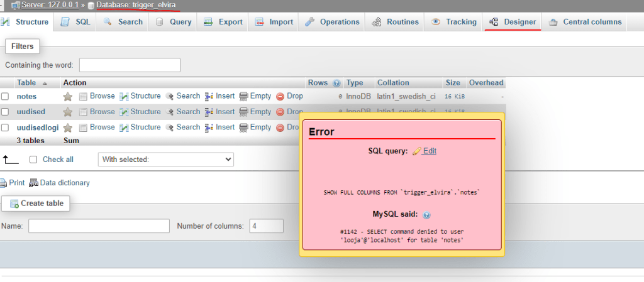Open the With selected dropdown

tap(165, 160)
